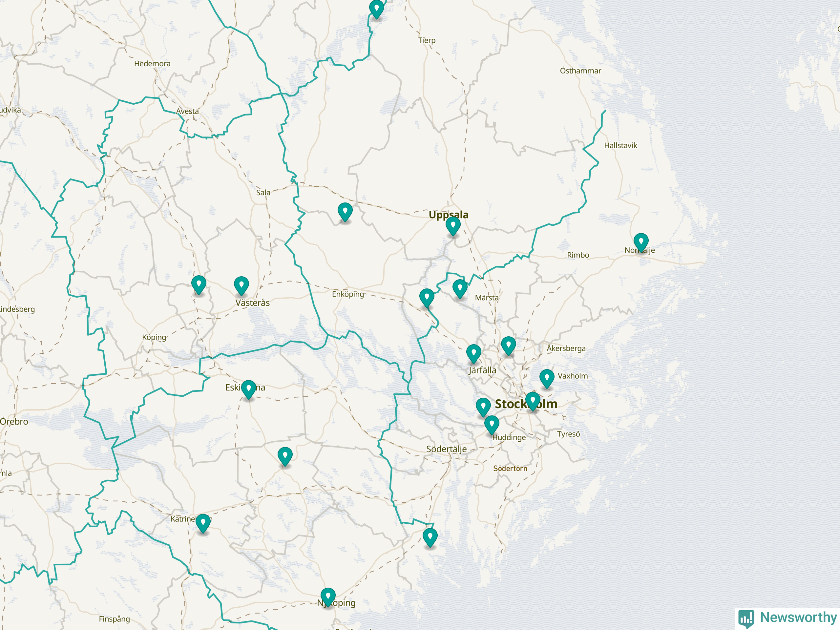The image size is (840, 630).
Task: Click the Enköping town label
Action: coord(347,294)
